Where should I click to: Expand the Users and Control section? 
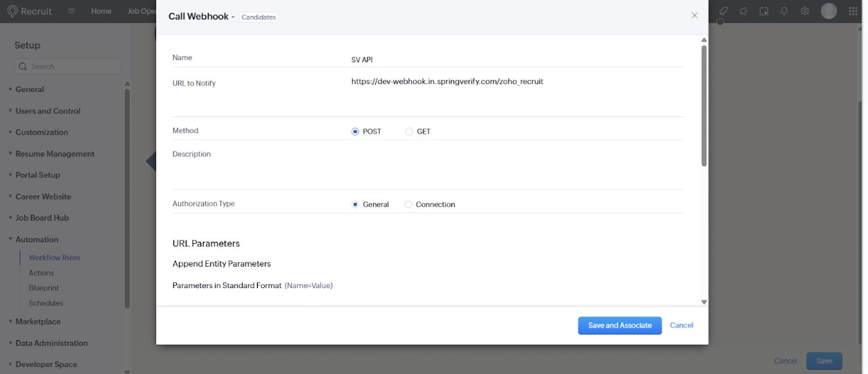coord(48,111)
